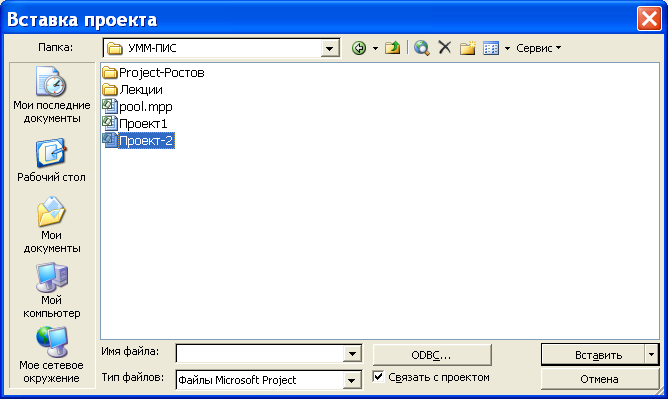Screen dimensions: 668x399
Task: Select the pool.mpp file
Action: pyautogui.click(x=137, y=106)
